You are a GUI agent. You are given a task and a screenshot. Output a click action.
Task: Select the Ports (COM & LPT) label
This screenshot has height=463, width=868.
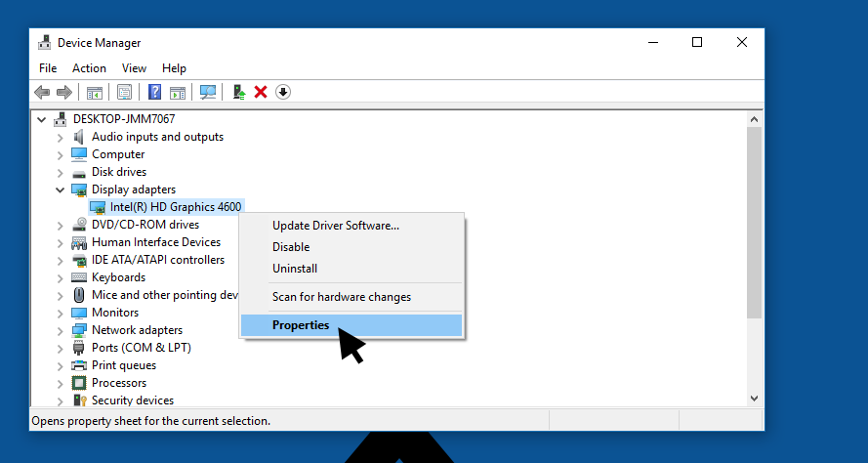(x=142, y=348)
